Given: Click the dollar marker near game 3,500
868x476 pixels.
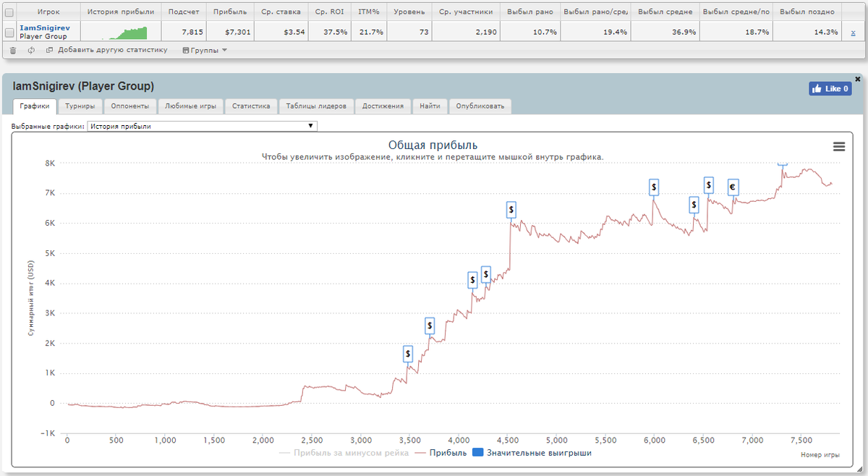Looking at the screenshot, I should (408, 354).
